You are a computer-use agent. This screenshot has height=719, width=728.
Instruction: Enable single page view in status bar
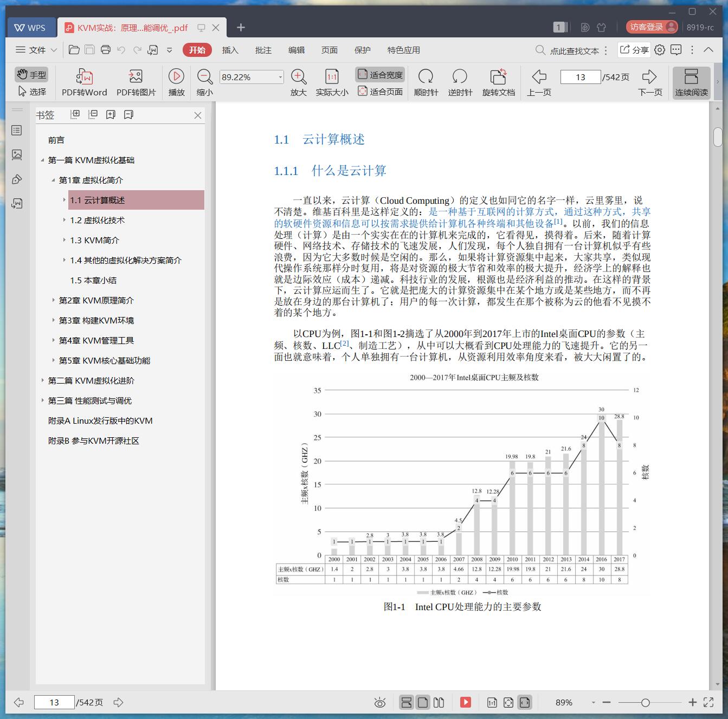coord(423,703)
